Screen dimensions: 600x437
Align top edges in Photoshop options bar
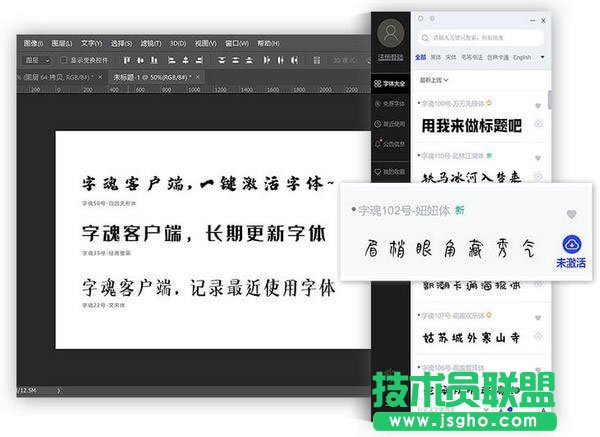pos(127,60)
